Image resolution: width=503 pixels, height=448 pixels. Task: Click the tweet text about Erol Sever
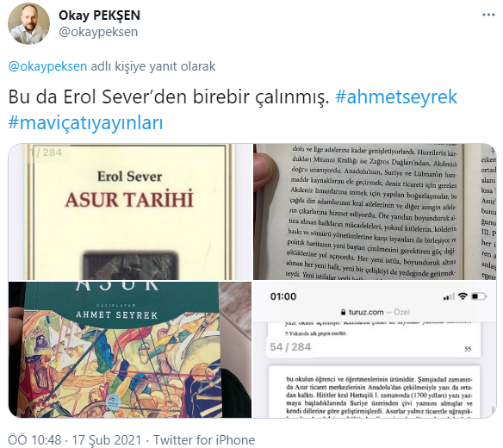(x=169, y=96)
